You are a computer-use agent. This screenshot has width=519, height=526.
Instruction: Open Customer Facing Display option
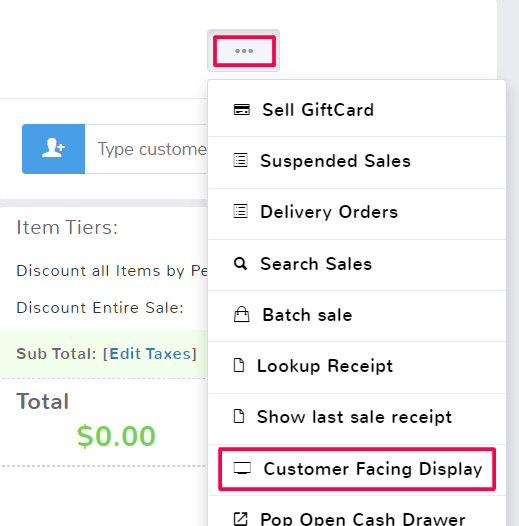tap(357, 469)
